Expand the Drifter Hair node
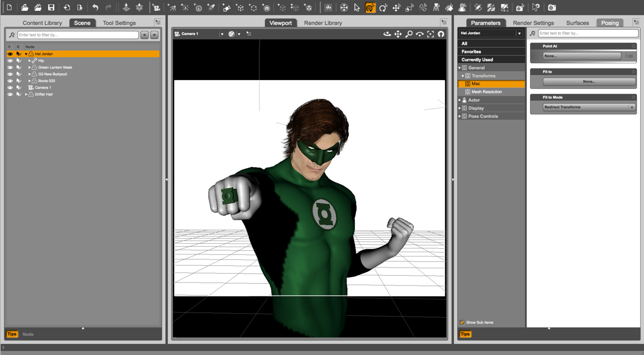 (x=26, y=94)
